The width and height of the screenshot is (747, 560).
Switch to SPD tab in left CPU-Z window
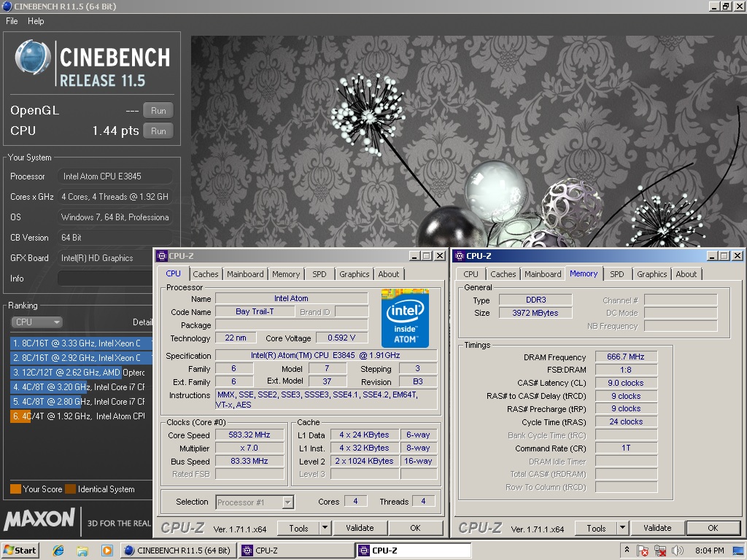click(x=320, y=274)
